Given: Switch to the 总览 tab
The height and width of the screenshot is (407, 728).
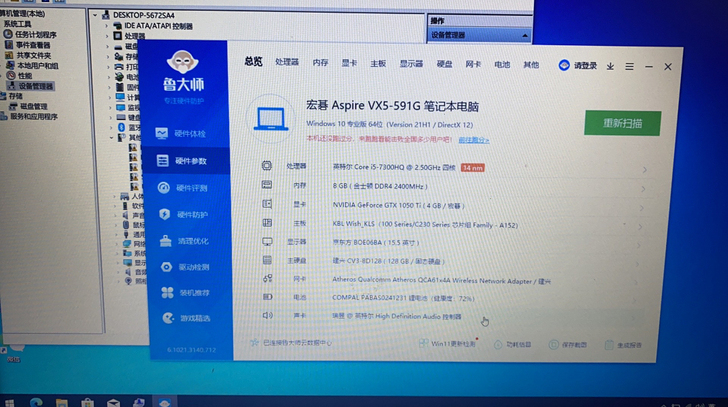Looking at the screenshot, I should 253,61.
